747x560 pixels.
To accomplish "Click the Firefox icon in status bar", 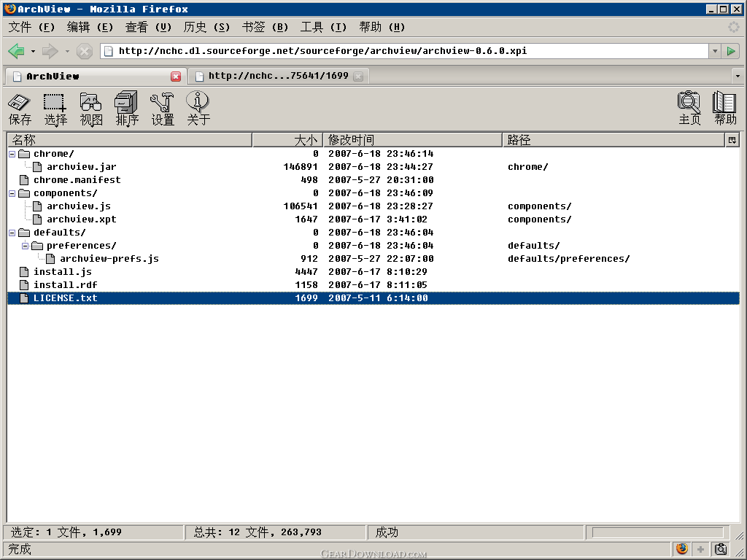I will (682, 548).
